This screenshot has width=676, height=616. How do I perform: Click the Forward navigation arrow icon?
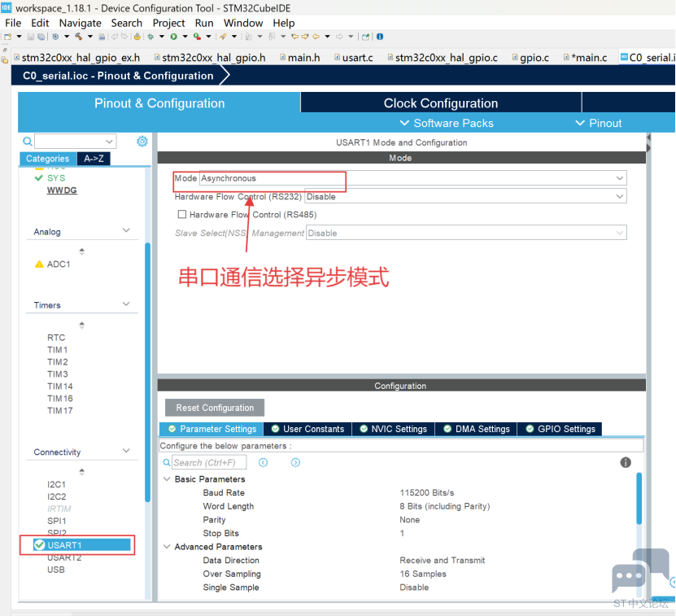click(339, 37)
